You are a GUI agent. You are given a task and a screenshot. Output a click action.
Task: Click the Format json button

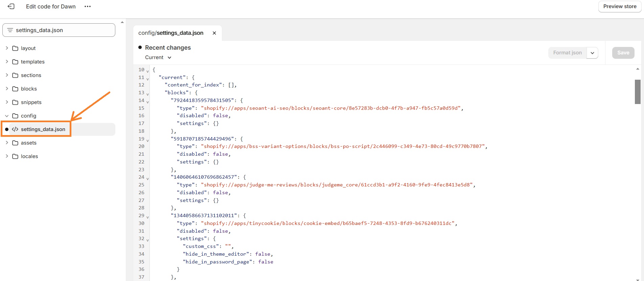pyautogui.click(x=567, y=53)
